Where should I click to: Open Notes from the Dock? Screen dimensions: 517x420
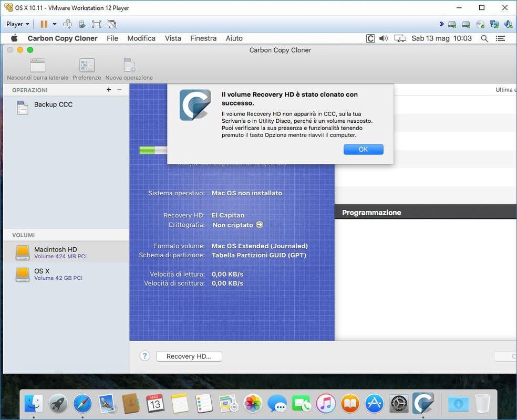pos(180,403)
